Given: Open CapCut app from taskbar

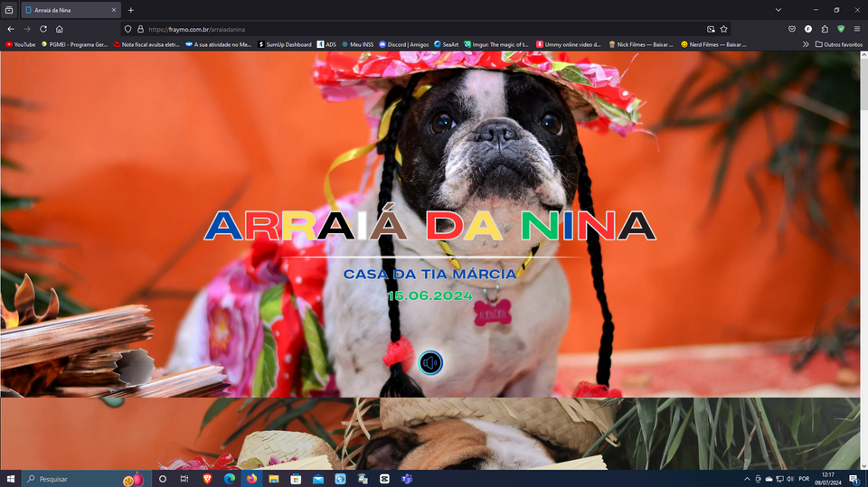Looking at the screenshot, I should point(384,479).
